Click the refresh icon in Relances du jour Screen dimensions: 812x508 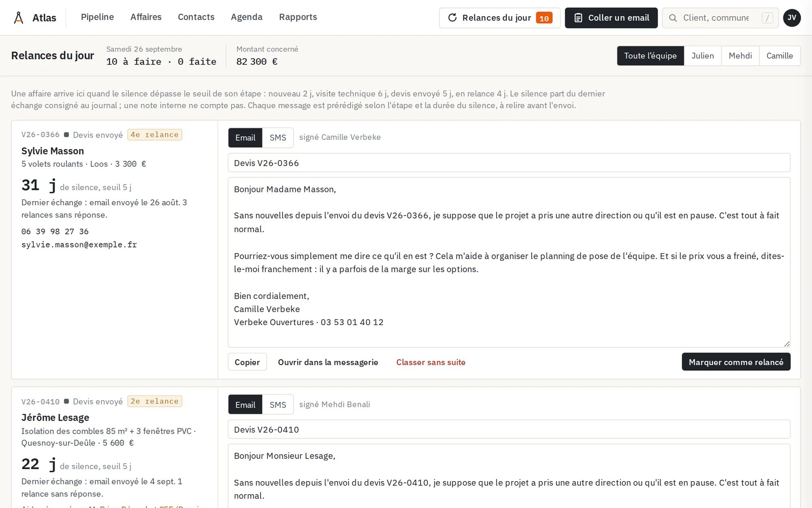(452, 18)
